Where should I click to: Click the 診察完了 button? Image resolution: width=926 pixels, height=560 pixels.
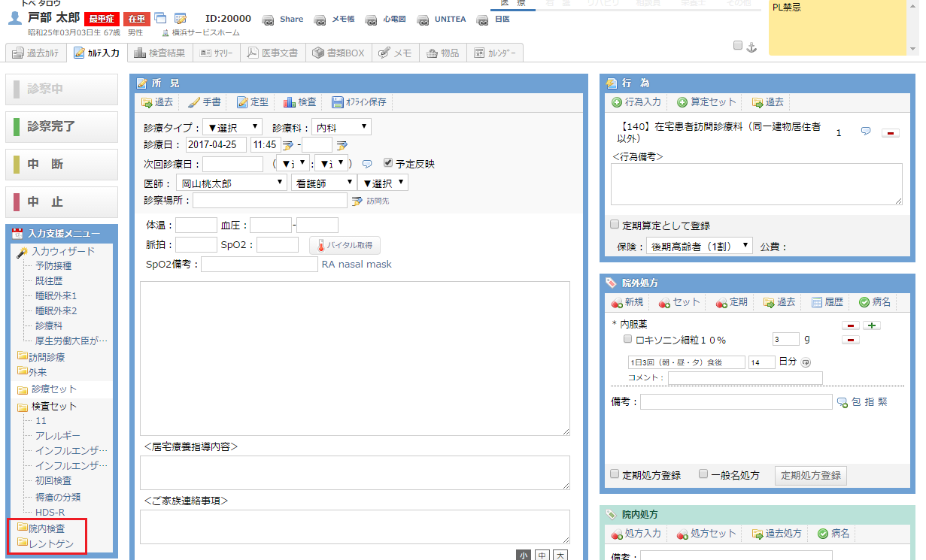pos(62,127)
